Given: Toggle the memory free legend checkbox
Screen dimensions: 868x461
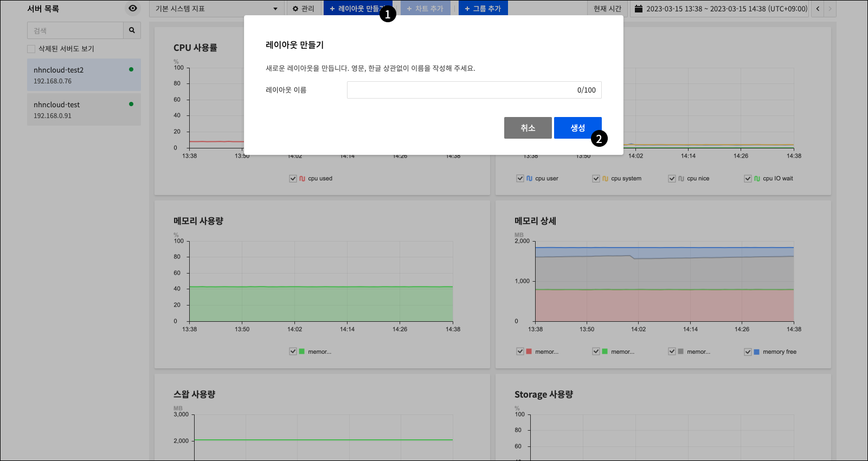Looking at the screenshot, I should point(748,352).
